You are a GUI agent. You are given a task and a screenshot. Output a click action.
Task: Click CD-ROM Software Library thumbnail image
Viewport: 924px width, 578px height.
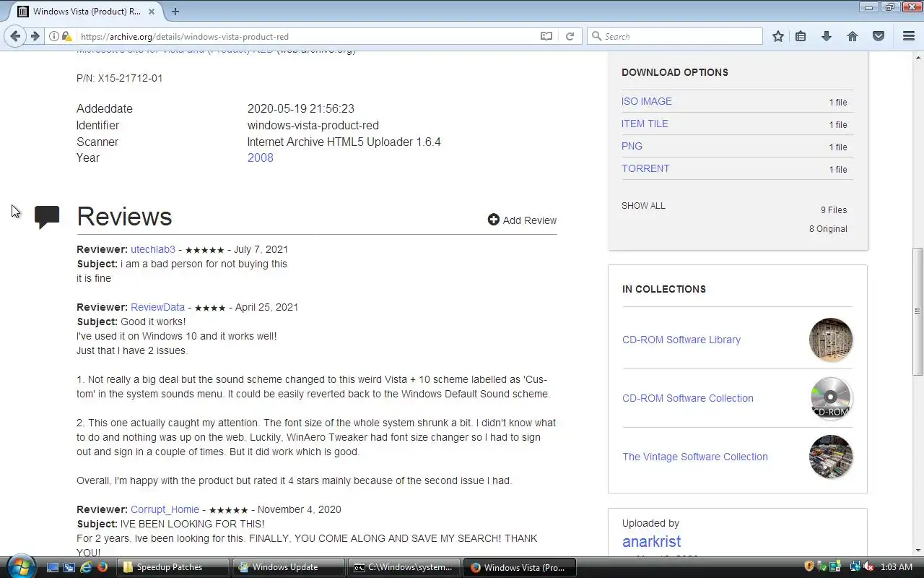click(x=831, y=340)
